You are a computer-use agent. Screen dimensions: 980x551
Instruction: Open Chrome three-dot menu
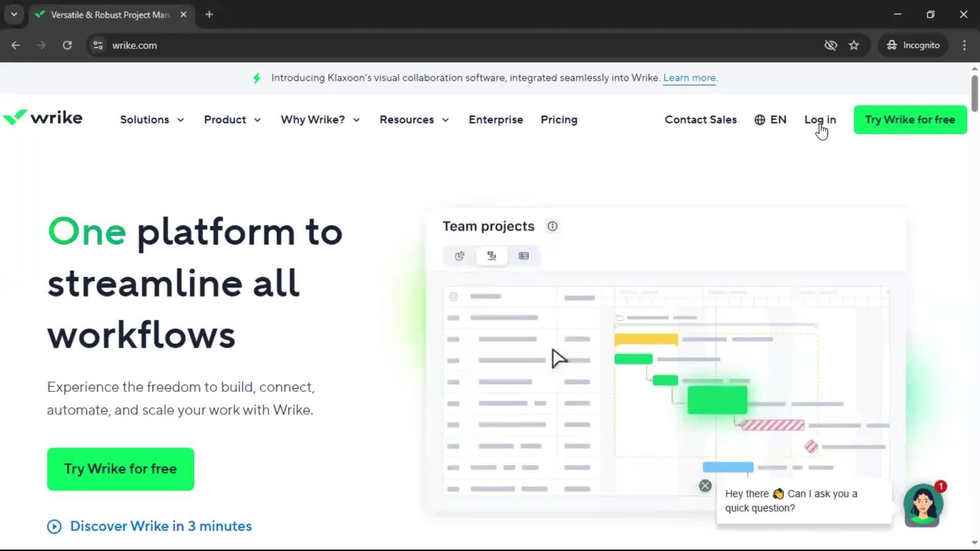pos(964,45)
